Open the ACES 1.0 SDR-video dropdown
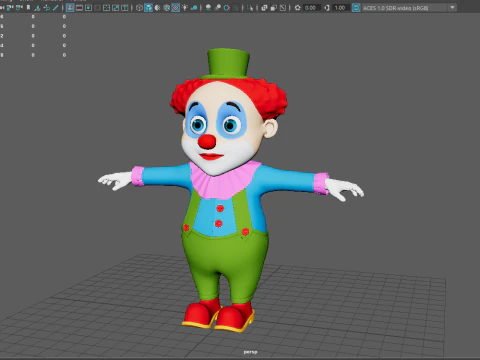This screenshot has height=360, width=480. click(x=409, y=8)
